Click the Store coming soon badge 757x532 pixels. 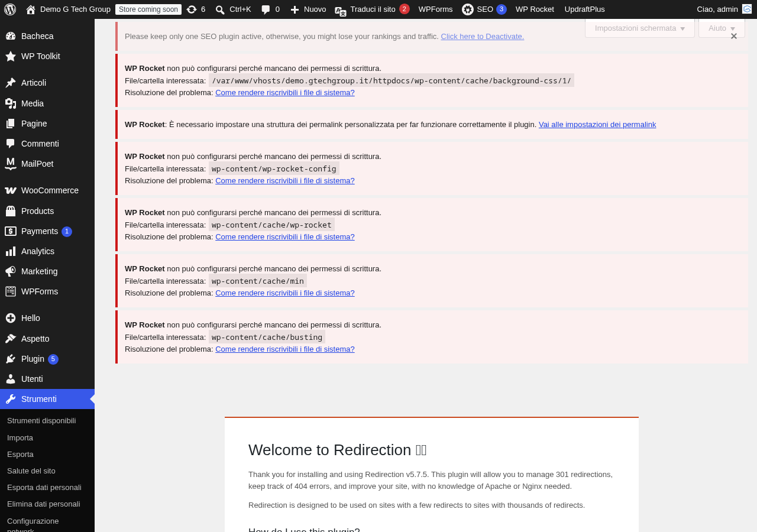148,9
